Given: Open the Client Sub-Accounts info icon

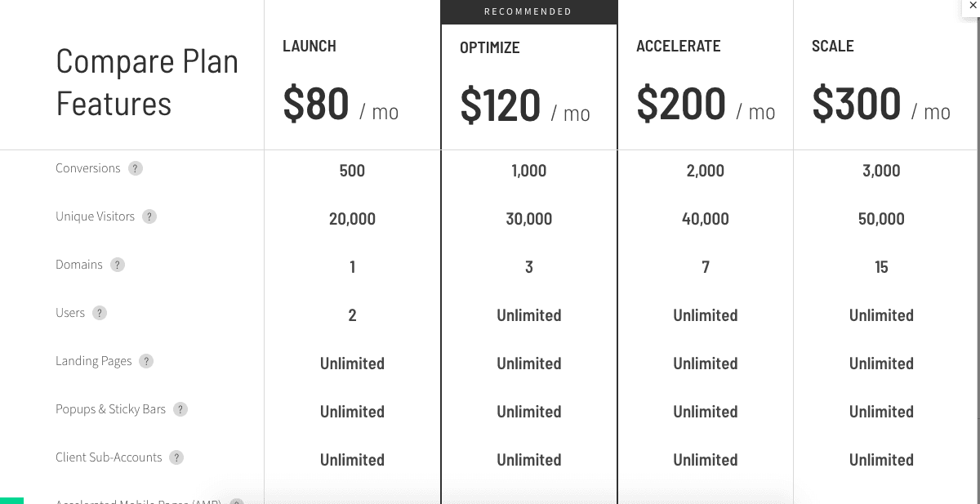Looking at the screenshot, I should 176,457.
